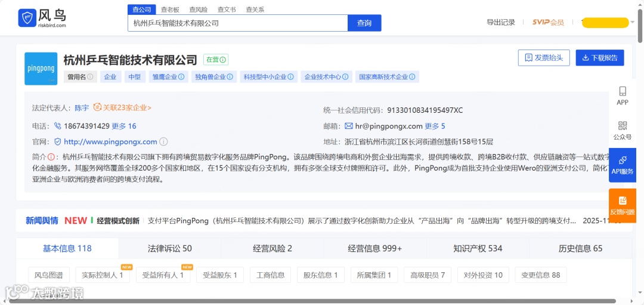Click the info icon beside 在营 status
The image size is (644, 305).
[223, 60]
